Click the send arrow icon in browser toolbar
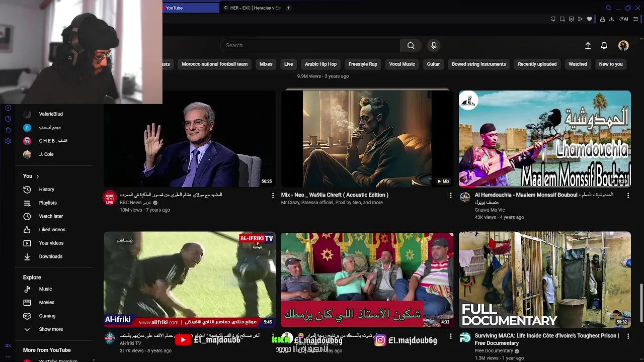This screenshot has width=644, height=362. coord(580,19)
